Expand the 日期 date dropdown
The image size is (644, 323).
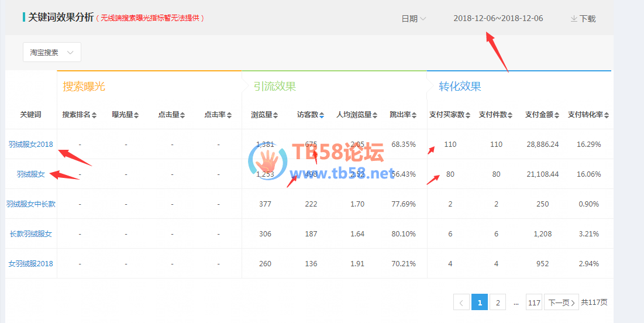413,19
